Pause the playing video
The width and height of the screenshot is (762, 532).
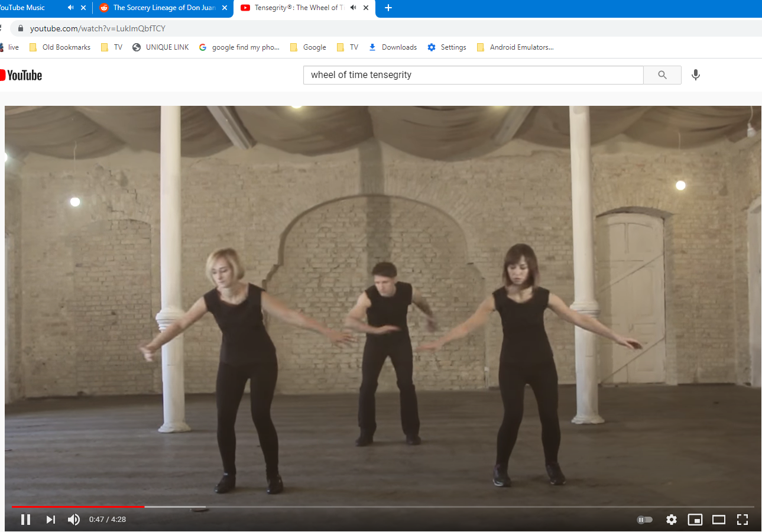[25, 520]
